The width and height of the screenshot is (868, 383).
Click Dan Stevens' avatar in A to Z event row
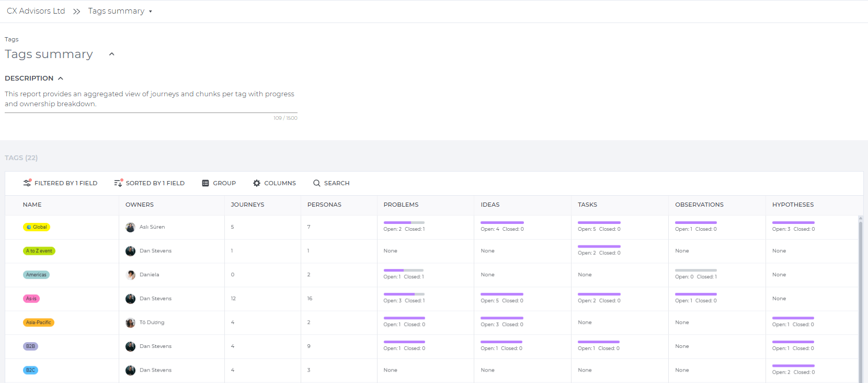point(131,251)
